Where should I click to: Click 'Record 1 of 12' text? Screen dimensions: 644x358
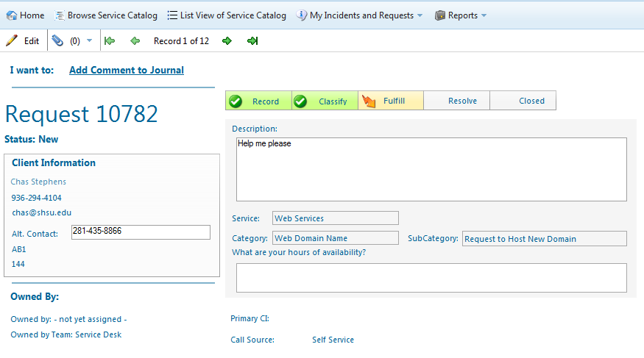181,41
